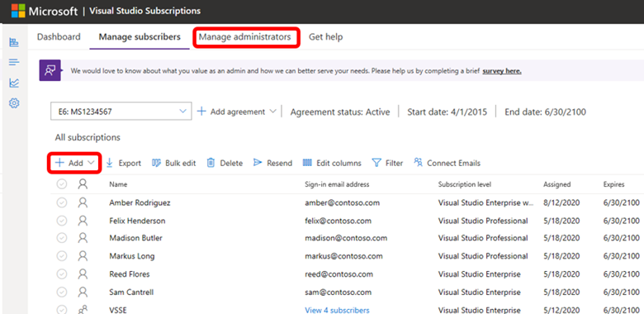Click the Microsoft logo

pos(18,11)
